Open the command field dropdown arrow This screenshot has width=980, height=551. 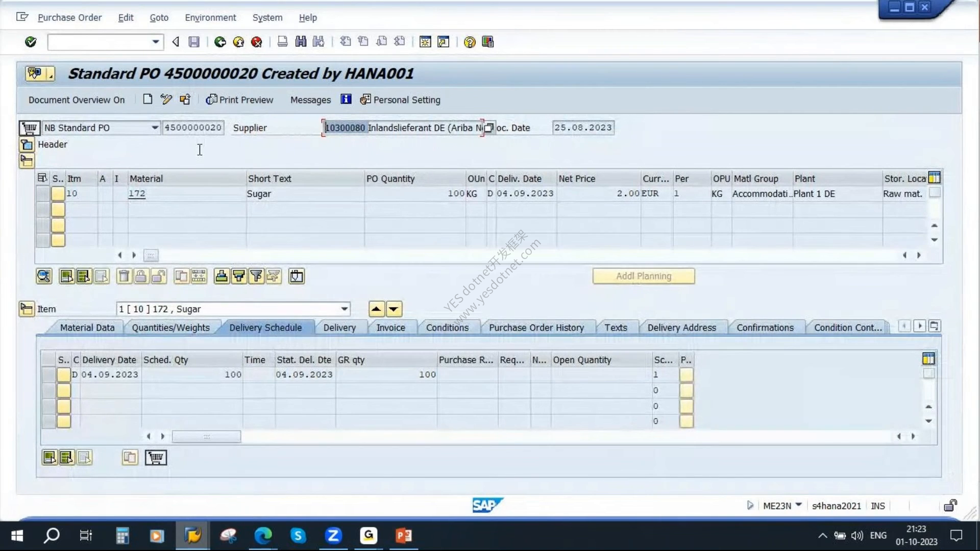156,42
